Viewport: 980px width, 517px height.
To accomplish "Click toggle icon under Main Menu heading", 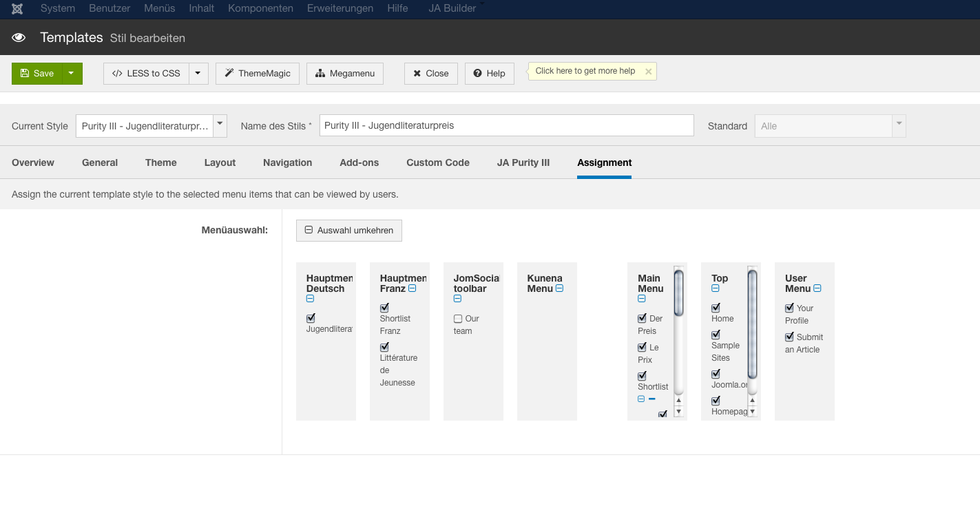I will [x=641, y=299].
